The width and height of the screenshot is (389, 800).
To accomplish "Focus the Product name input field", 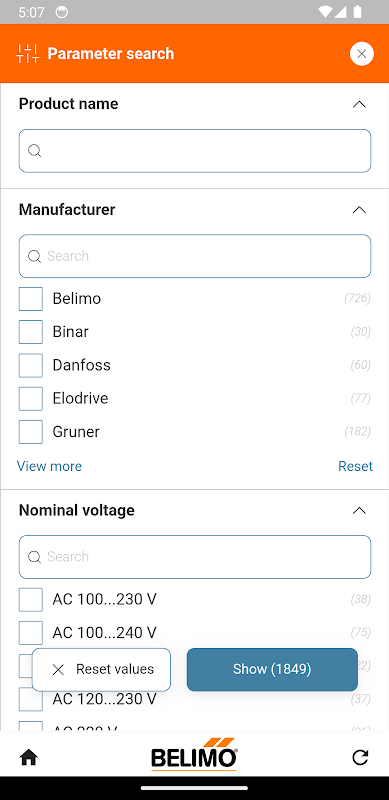I will click(x=194, y=151).
